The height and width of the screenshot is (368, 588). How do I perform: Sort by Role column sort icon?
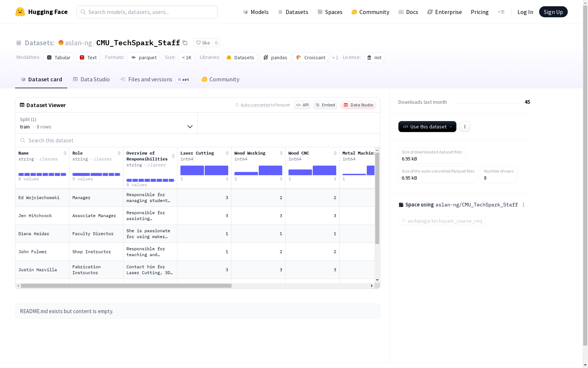[119, 153]
